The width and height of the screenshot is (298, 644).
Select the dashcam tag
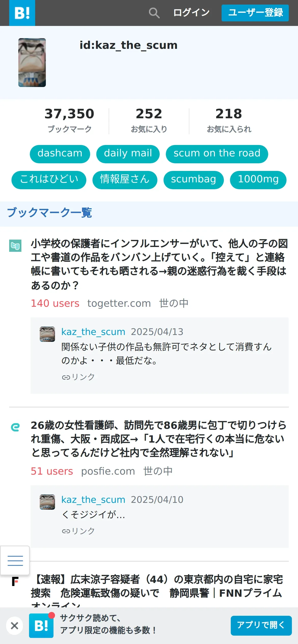(60, 154)
